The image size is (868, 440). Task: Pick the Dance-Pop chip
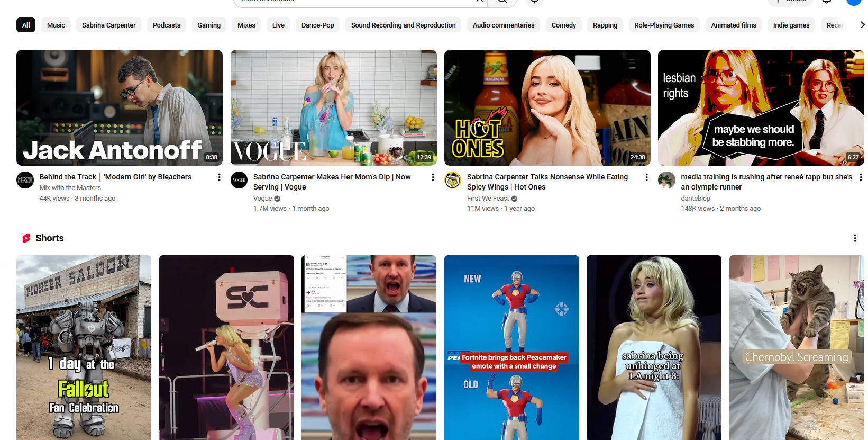click(318, 25)
